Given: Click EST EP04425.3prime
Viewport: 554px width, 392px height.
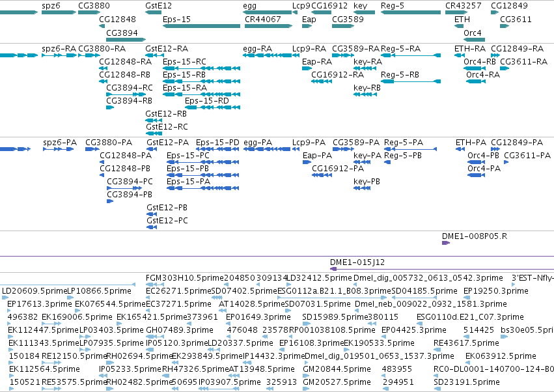Looking at the screenshot, I should 414,330.
